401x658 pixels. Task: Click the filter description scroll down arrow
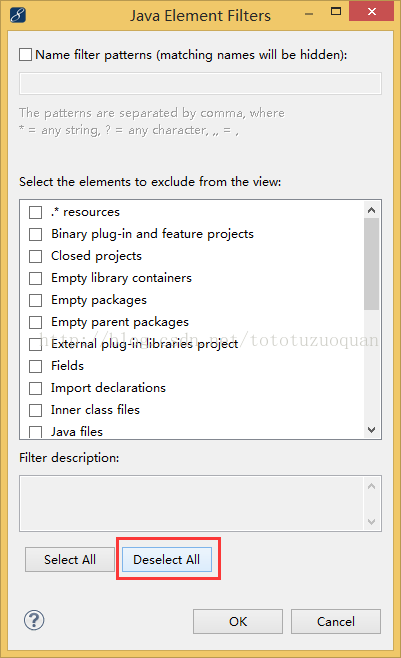tap(371, 521)
